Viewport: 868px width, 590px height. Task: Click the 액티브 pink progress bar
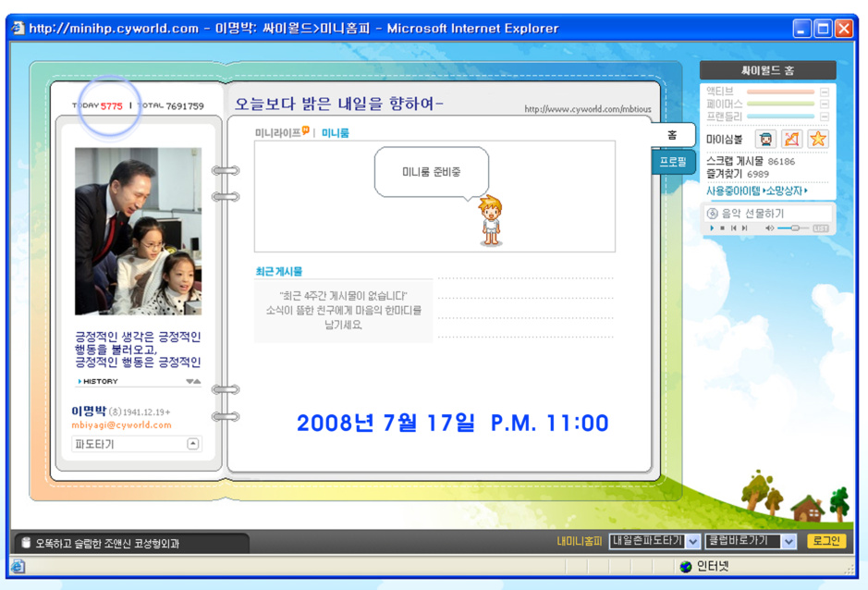tap(780, 92)
